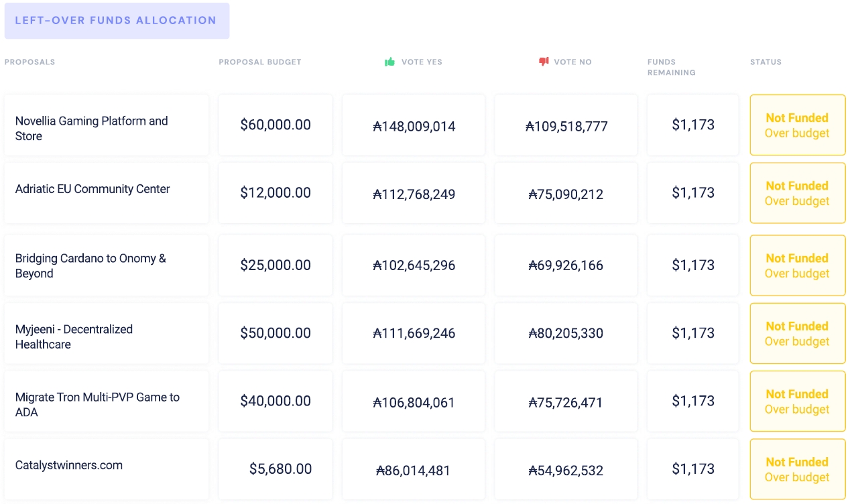This screenshot has height=504, width=852.
Task: Click the ₳69,926,166 no-vote cell
Action: click(566, 265)
